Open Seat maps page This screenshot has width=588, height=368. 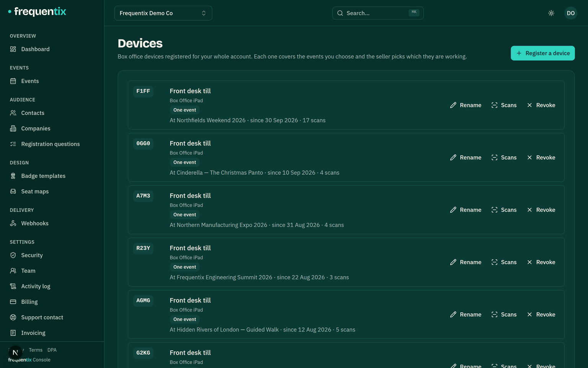(52, 191)
